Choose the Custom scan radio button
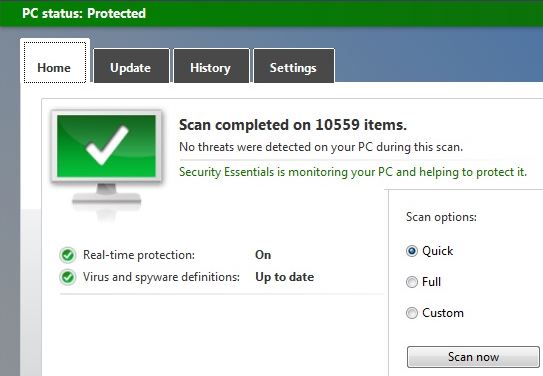Screen dimensions: 543x376 [412, 313]
